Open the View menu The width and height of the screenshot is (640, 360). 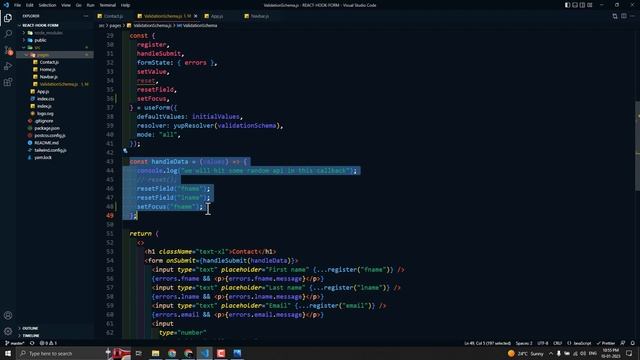tap(66, 5)
